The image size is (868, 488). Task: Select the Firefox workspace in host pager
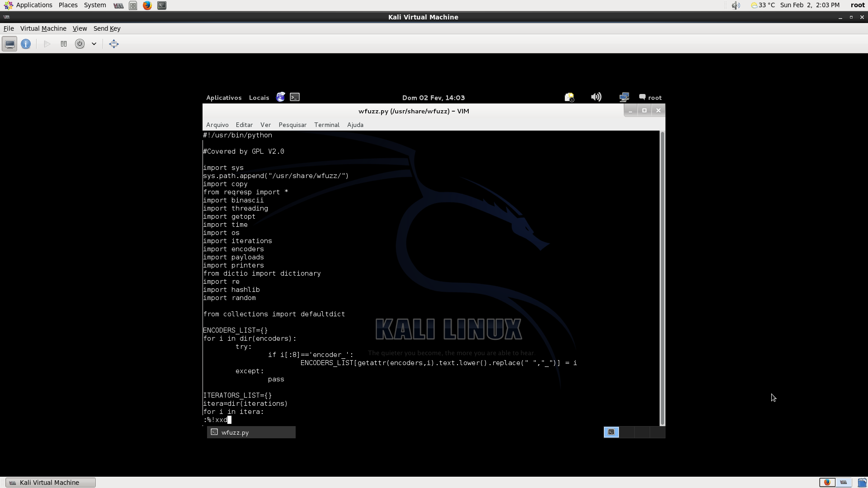(827, 483)
